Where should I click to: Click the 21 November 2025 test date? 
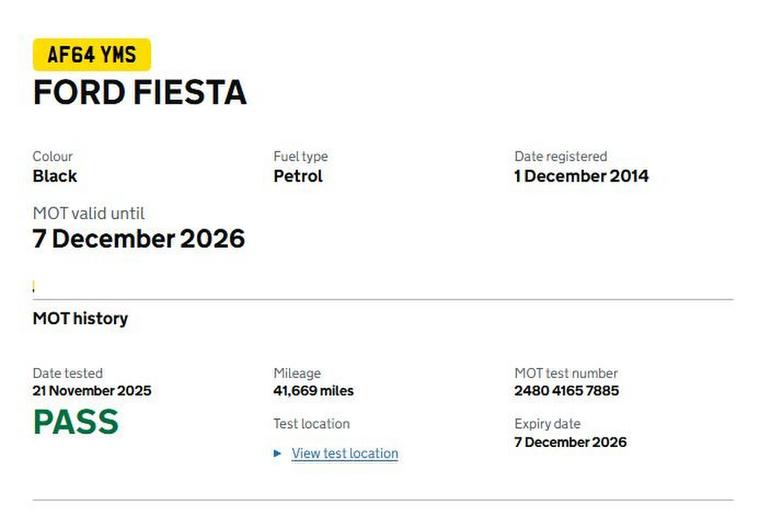pos(92,391)
